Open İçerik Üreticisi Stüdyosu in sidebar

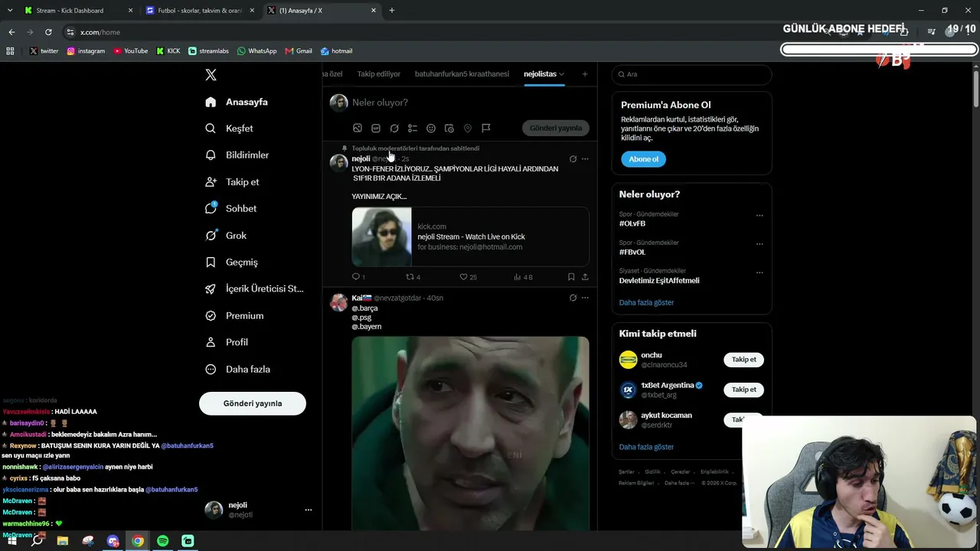[x=254, y=289]
